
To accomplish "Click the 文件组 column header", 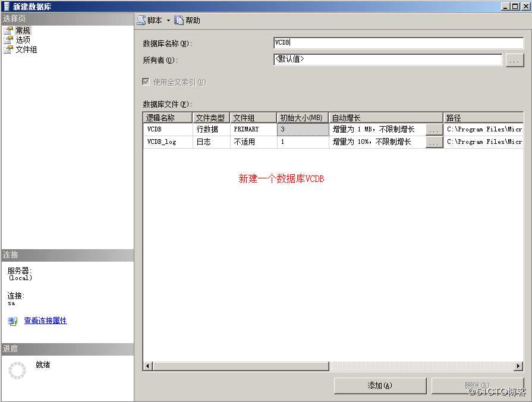I will pyautogui.click(x=253, y=118).
